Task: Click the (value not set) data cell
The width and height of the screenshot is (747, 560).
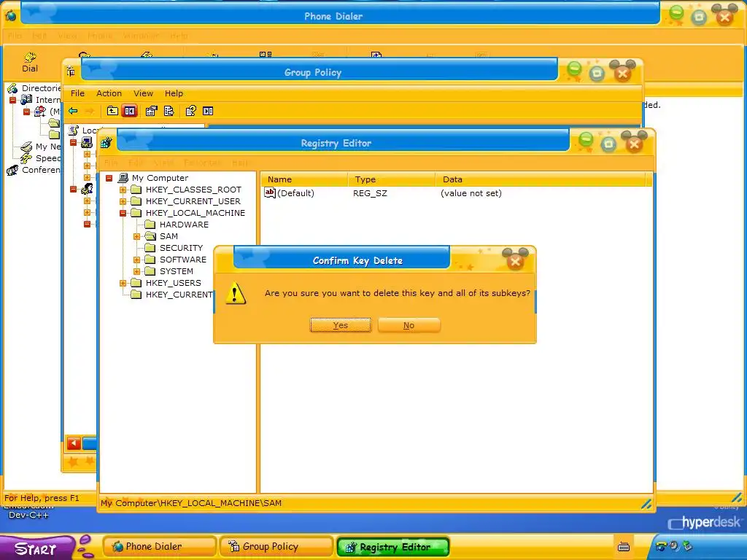Action: (x=471, y=193)
